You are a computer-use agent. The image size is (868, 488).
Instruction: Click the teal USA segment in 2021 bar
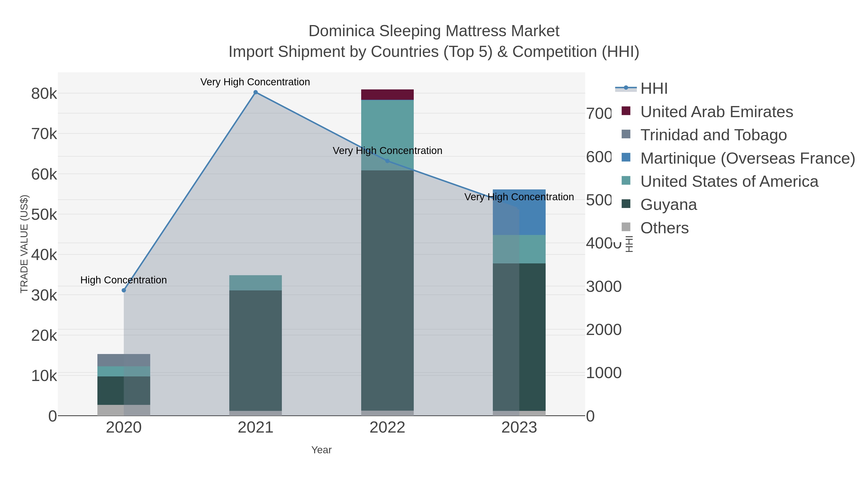(255, 283)
